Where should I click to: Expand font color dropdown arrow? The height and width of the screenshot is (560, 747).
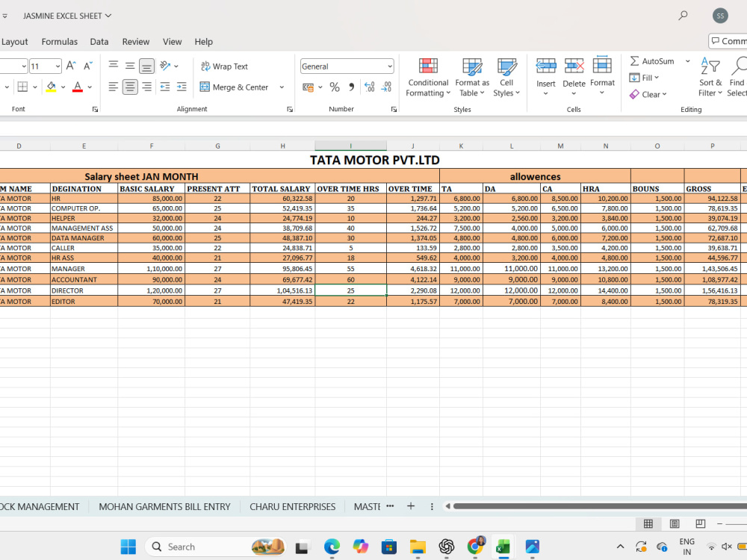(90, 87)
